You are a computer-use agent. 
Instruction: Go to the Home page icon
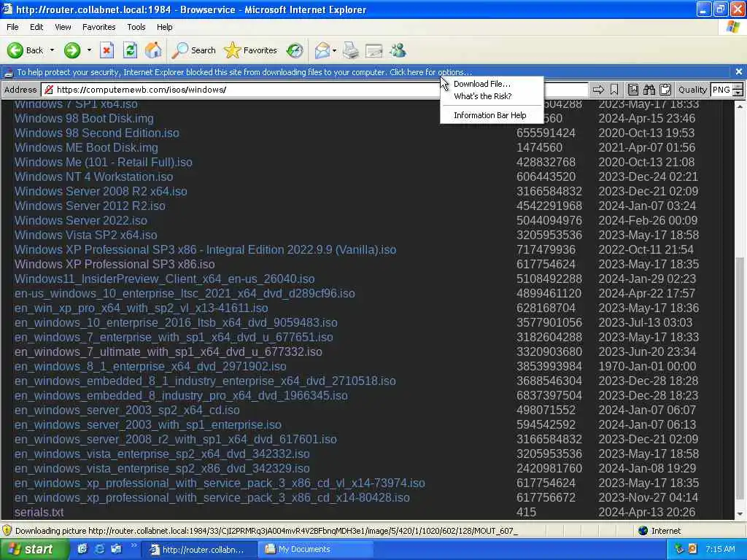[153, 50]
